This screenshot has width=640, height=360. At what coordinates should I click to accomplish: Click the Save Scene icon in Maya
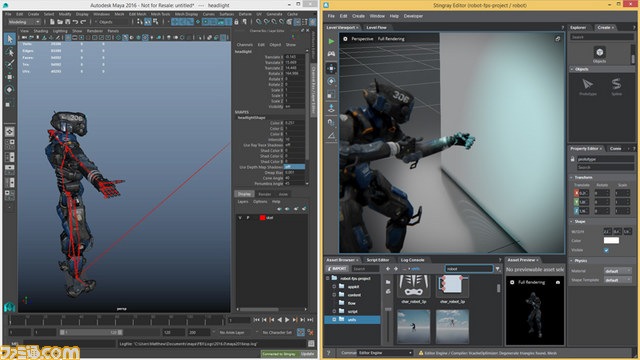[x=67, y=22]
